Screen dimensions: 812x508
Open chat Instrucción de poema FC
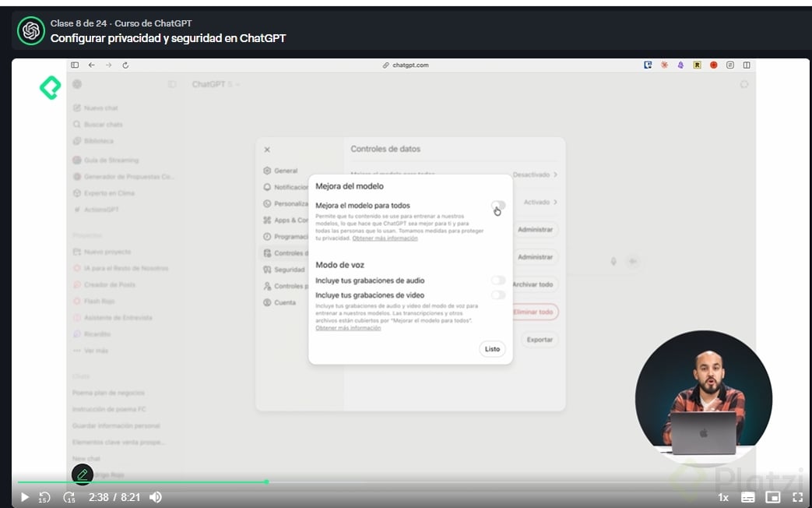109,410
